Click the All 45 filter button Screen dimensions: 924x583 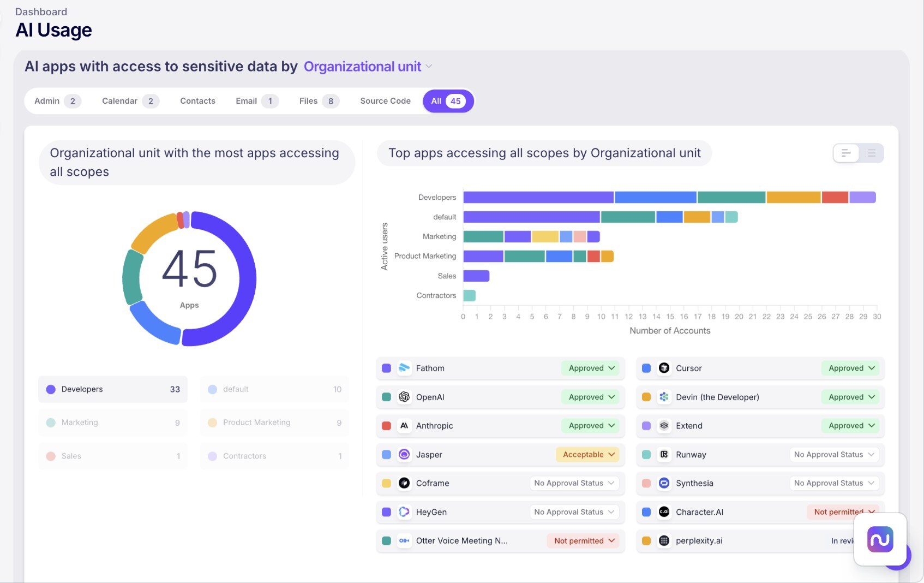(448, 101)
